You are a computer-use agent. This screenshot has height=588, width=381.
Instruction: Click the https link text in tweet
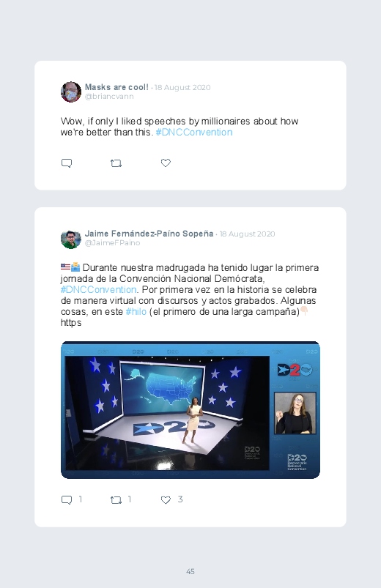pos(71,323)
